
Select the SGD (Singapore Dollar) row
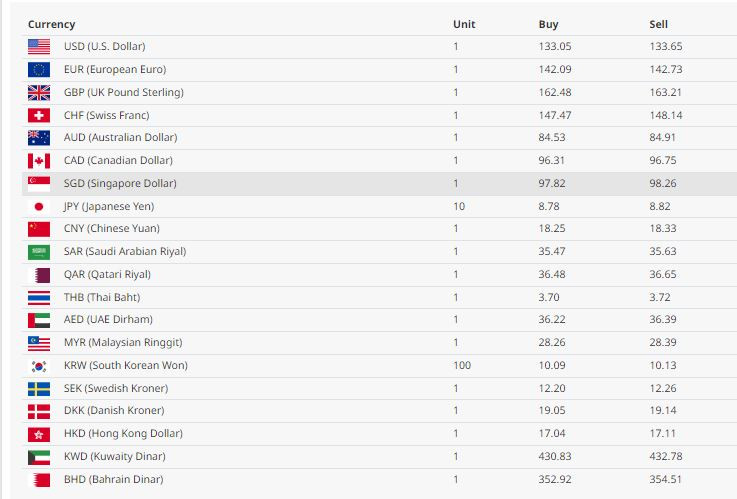coord(379,184)
